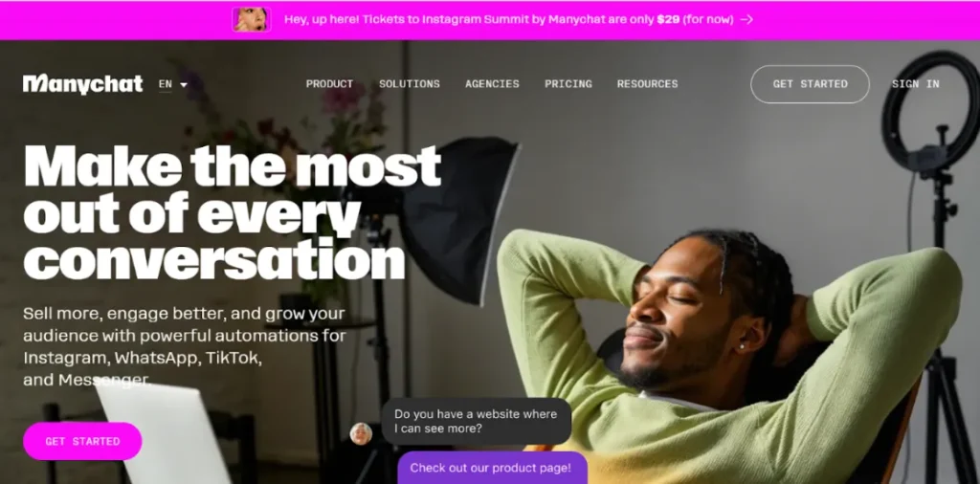This screenshot has height=484, width=980.
Task: Click the Instagram Summit banner thumbnail
Action: pyautogui.click(x=252, y=19)
